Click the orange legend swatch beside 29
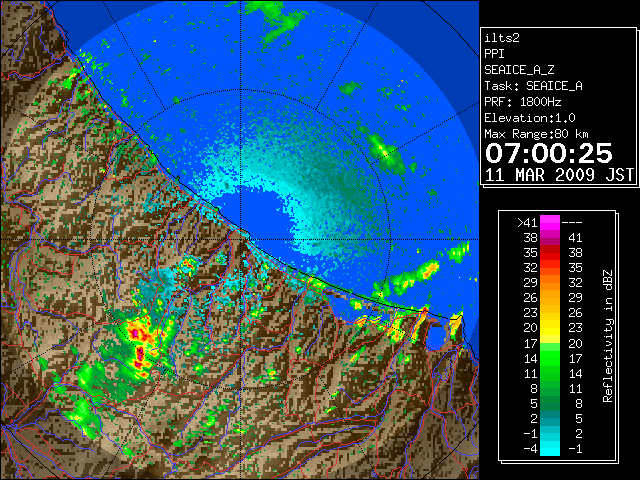 tap(550, 283)
